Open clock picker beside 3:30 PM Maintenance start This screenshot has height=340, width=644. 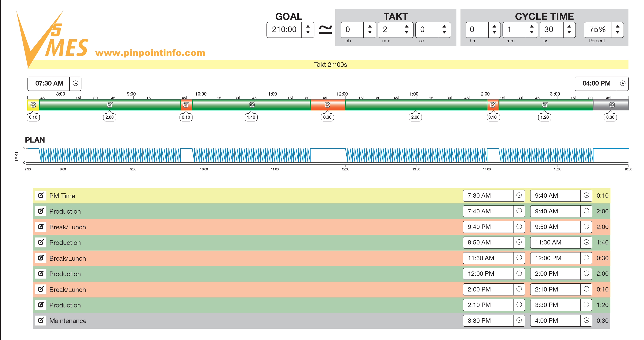click(x=519, y=320)
